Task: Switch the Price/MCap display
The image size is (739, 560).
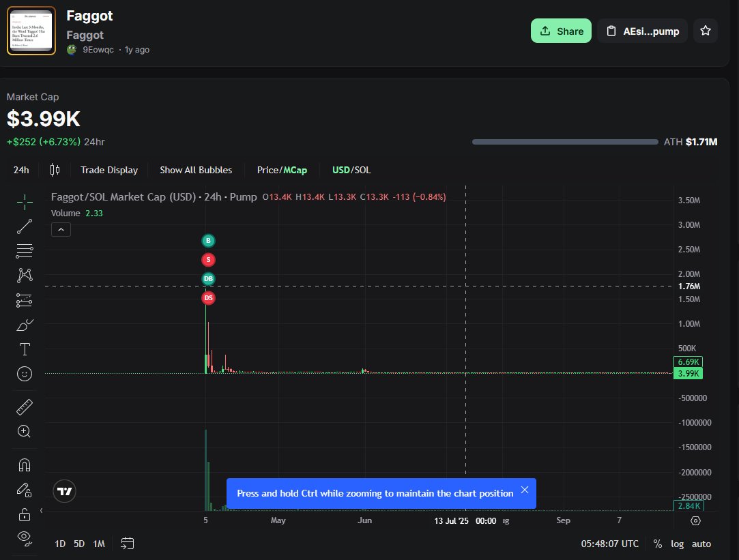Action: [x=282, y=170]
